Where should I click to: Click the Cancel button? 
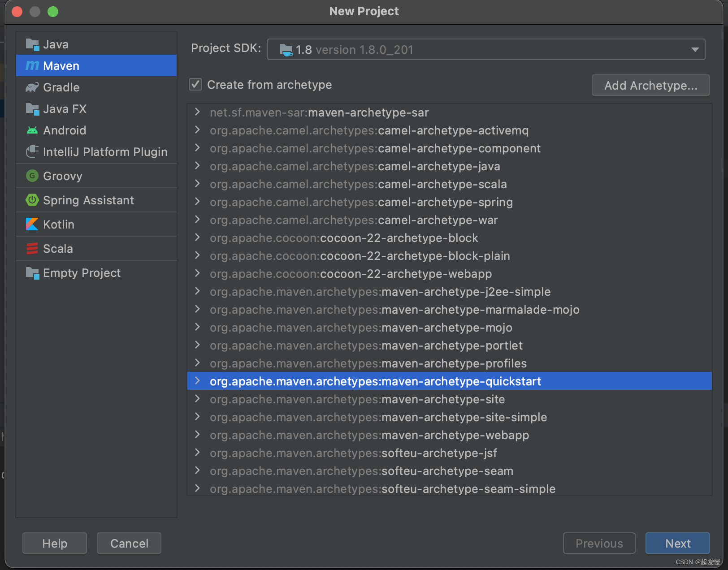tap(129, 543)
